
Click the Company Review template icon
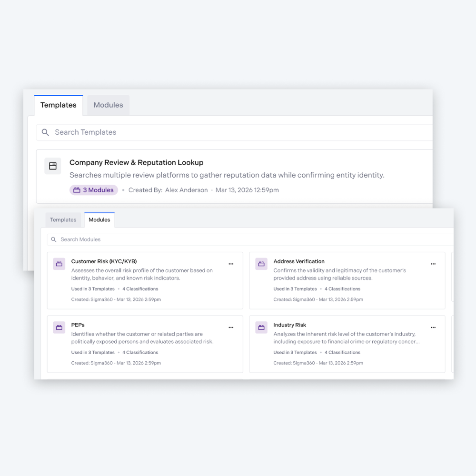(53, 166)
